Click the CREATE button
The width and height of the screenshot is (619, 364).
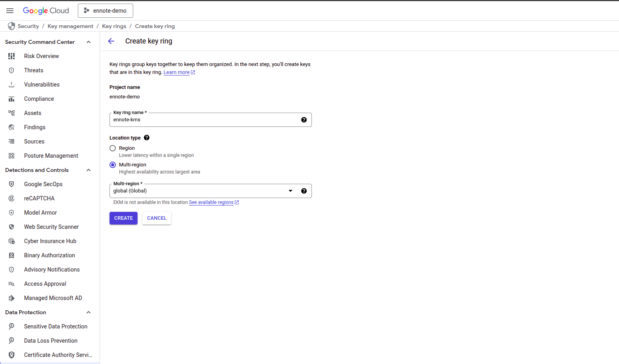(123, 218)
